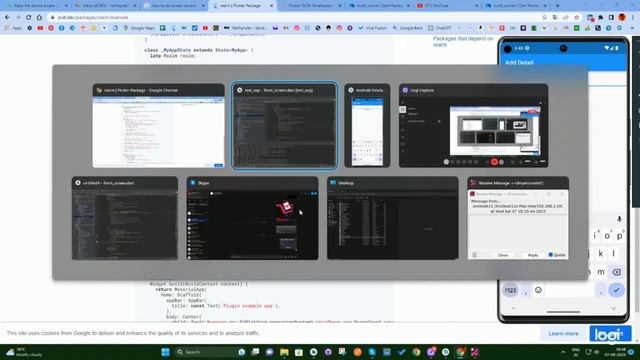Switch to the Flutter JSON Serialization tab
This screenshot has width=640, height=360.
click(x=310, y=6)
